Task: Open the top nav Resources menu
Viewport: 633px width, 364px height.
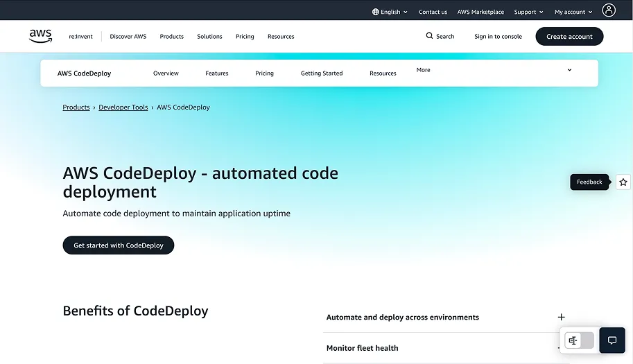Action: 281,36
